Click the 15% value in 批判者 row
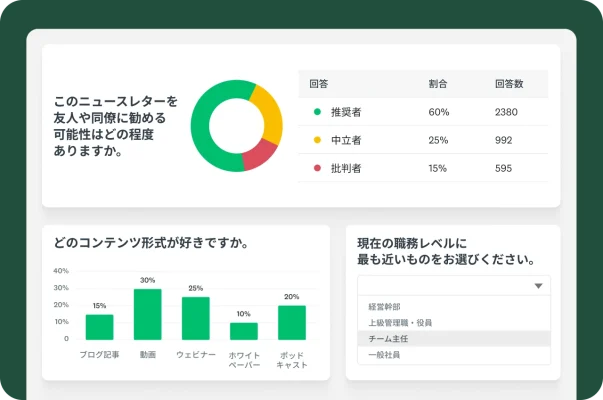This screenshot has height=400, width=603. (438, 168)
